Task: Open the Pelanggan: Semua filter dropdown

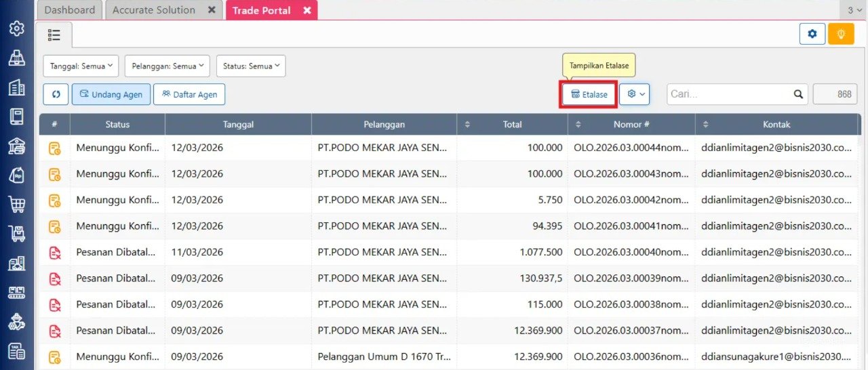Action: click(x=167, y=66)
